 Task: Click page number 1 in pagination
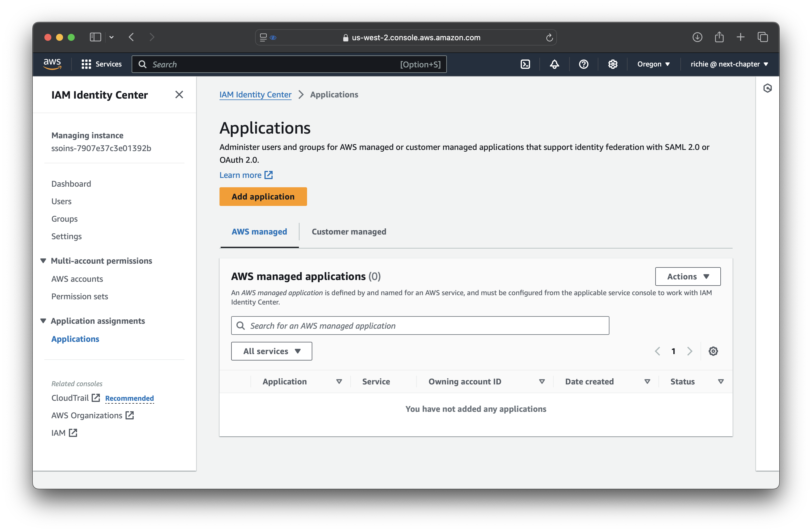point(673,351)
